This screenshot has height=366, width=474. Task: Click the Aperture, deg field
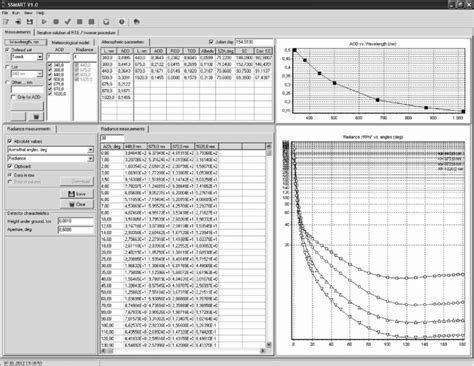tap(76, 230)
